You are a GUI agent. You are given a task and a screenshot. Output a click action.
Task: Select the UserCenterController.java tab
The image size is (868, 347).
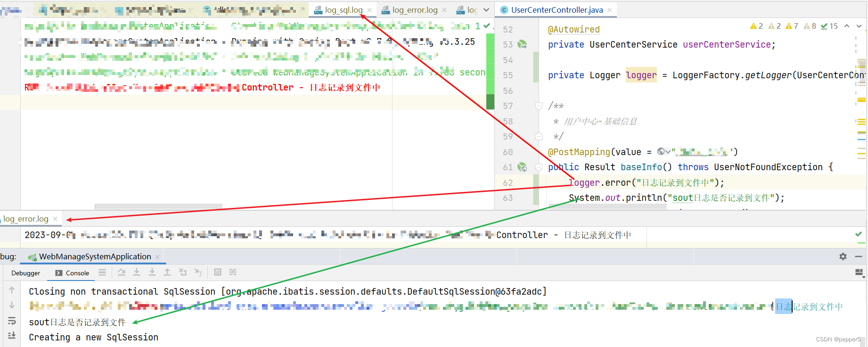click(x=557, y=10)
